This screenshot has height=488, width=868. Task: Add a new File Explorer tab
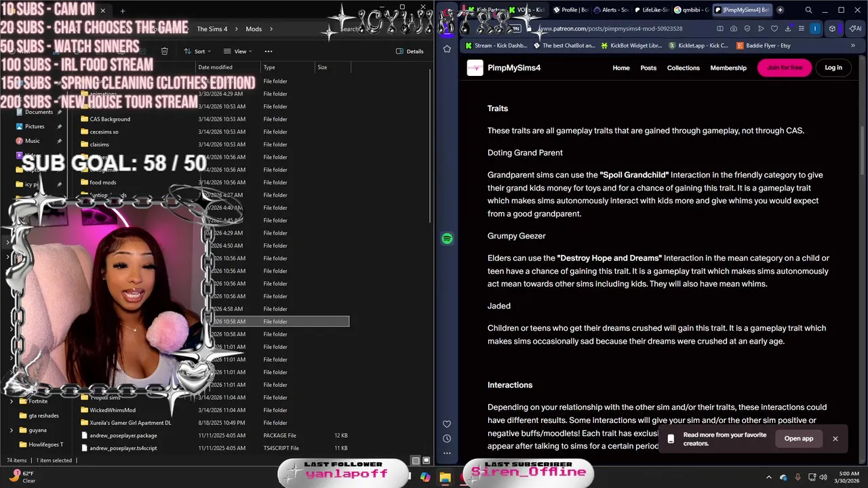[x=123, y=11]
